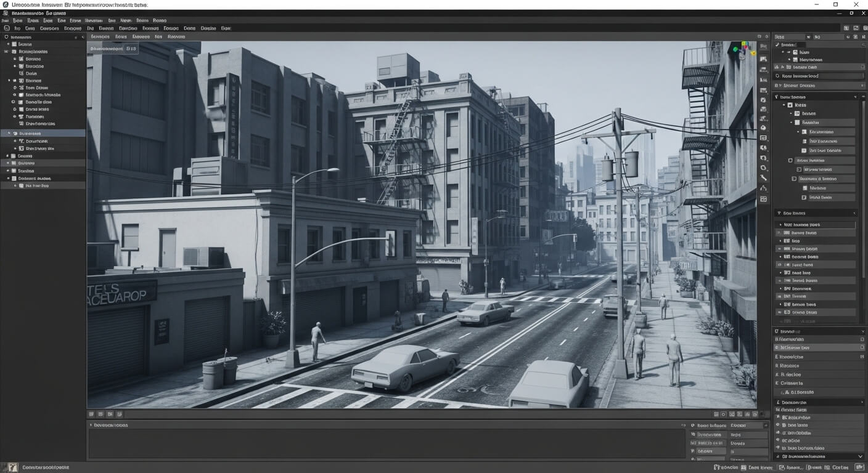Click the grid icon ending the viewport side toolbar
Screen dimensions: 868x473
point(764,199)
